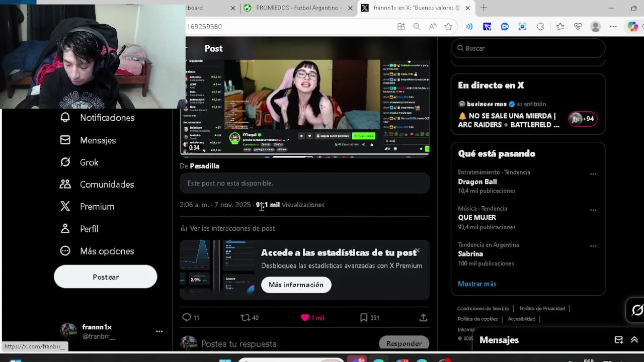
Task: Open Mostrar más link in trends
Action: coord(477,284)
